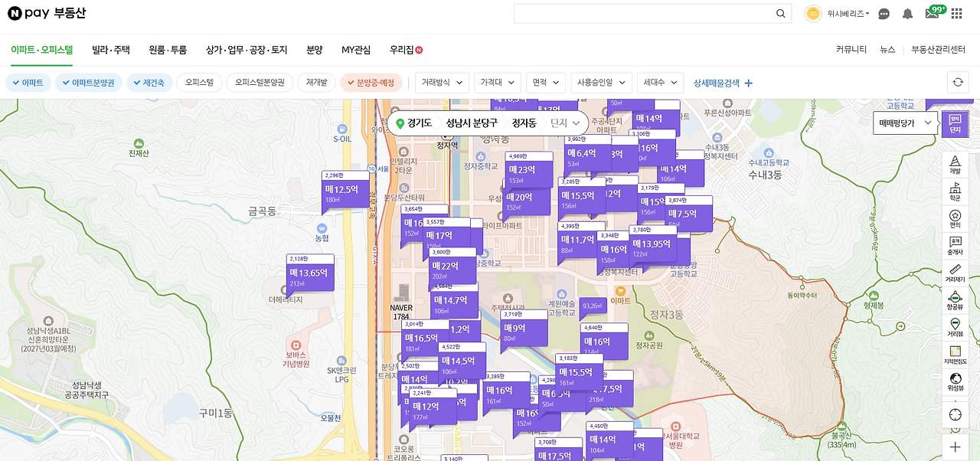Viewport: 980px width, 461px height.
Task: Click the green location pin icon
Action: tap(400, 123)
